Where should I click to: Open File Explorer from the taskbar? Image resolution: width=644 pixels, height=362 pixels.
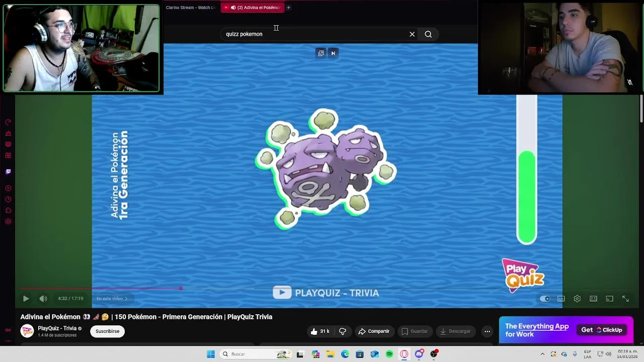pyautogui.click(x=330, y=354)
